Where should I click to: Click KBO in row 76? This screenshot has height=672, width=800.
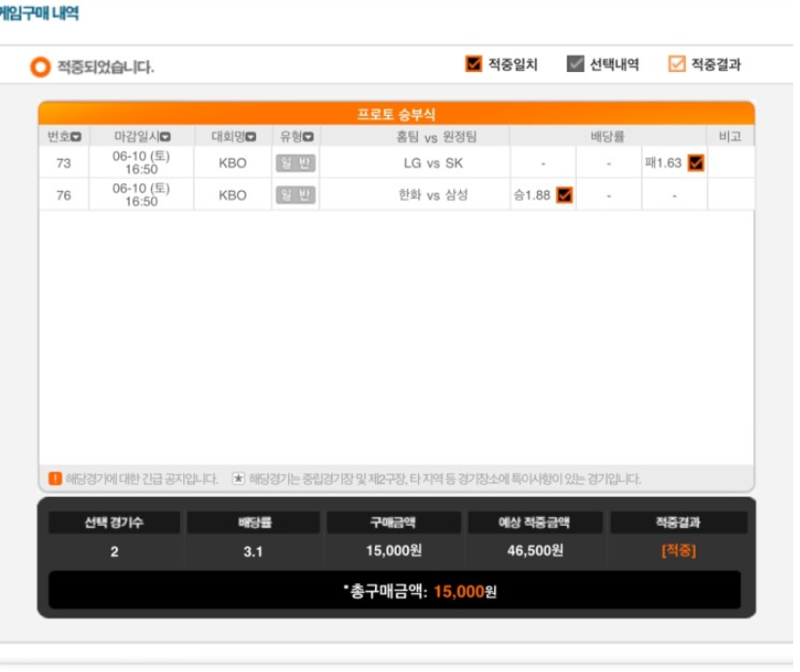pos(233,196)
